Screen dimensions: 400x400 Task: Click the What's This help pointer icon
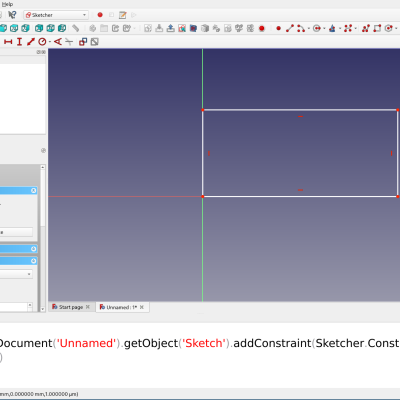pos(12,15)
